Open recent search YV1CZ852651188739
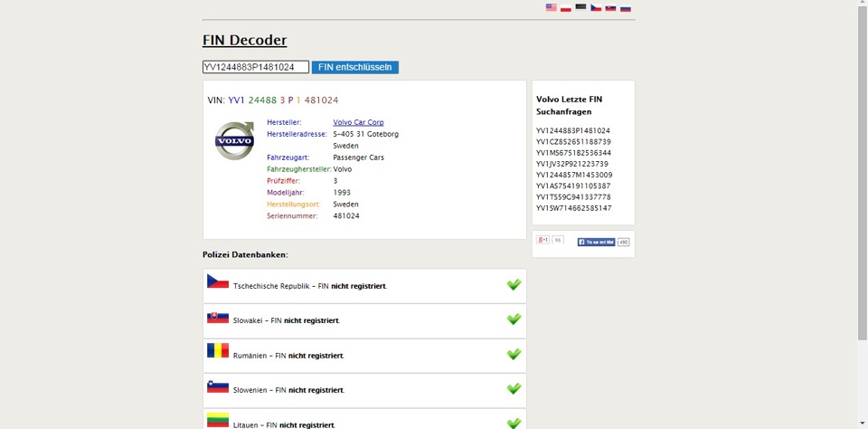 pyautogui.click(x=573, y=142)
